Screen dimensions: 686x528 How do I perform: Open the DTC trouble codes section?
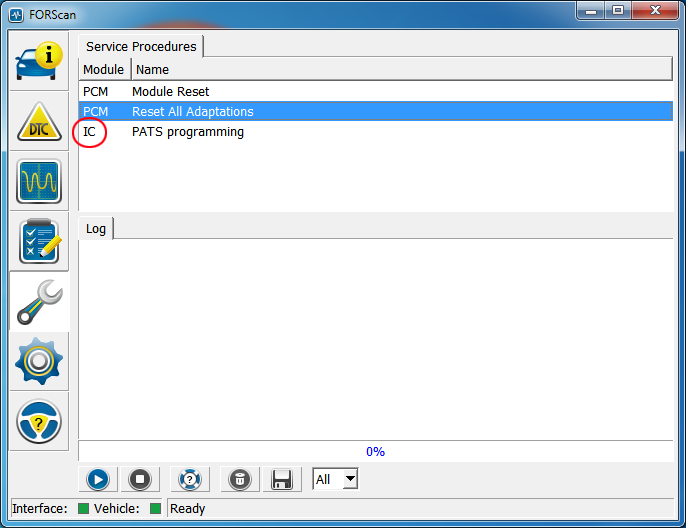tap(39, 122)
